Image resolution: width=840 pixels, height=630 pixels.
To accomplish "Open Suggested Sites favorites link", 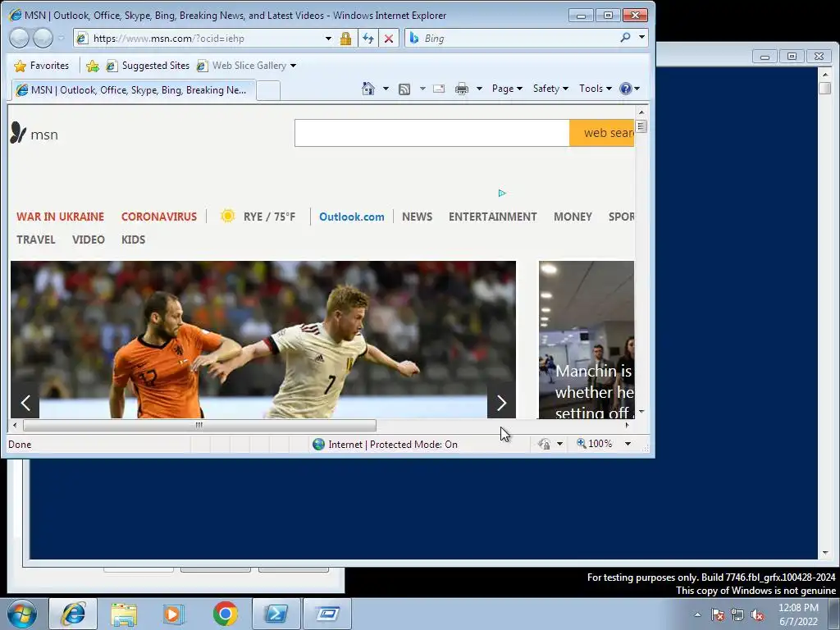I will (x=148, y=66).
